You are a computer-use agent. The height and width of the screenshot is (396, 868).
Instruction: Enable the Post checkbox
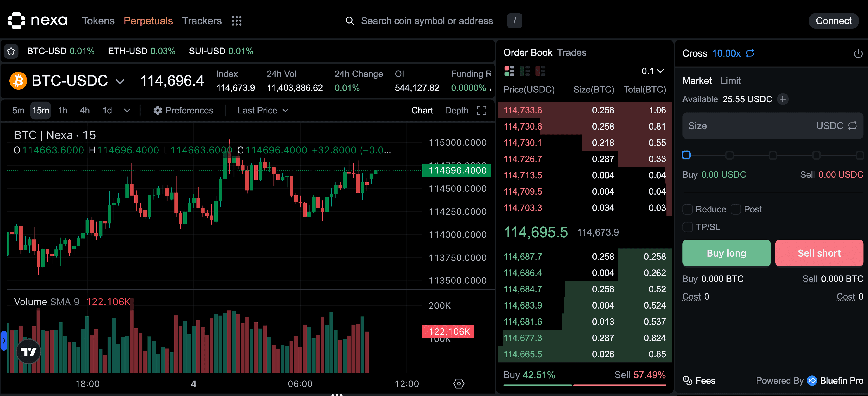tap(736, 209)
